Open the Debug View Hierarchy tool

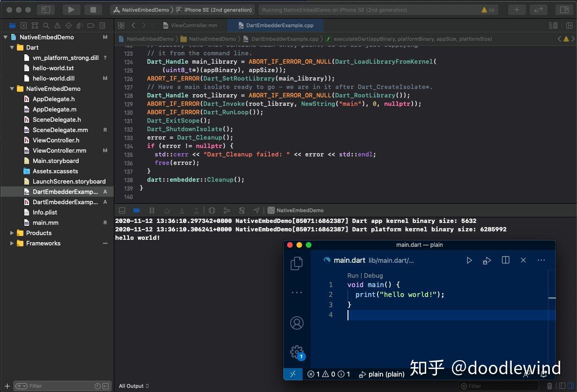coord(212,211)
